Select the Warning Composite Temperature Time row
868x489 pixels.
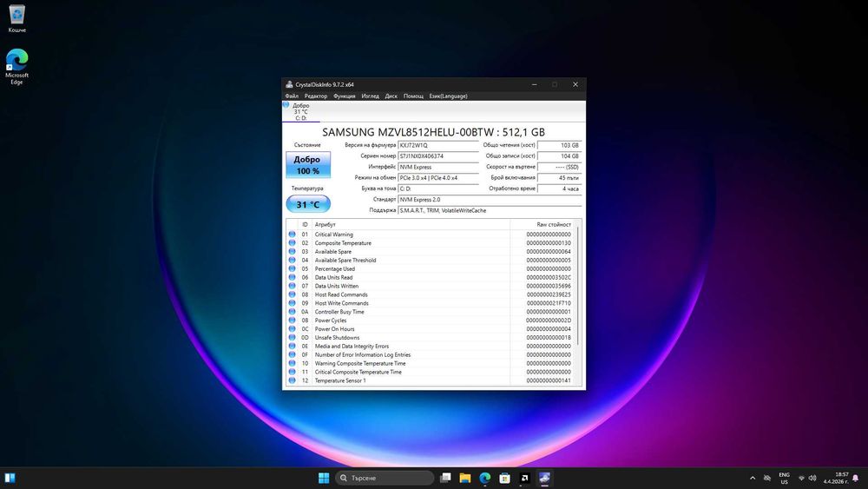[x=431, y=363]
